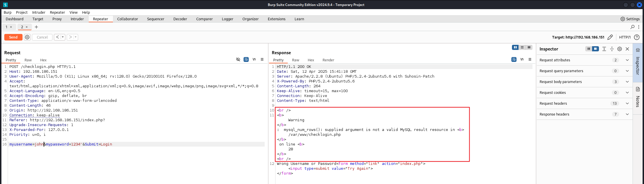Open Inspector settings gear

coord(619,49)
